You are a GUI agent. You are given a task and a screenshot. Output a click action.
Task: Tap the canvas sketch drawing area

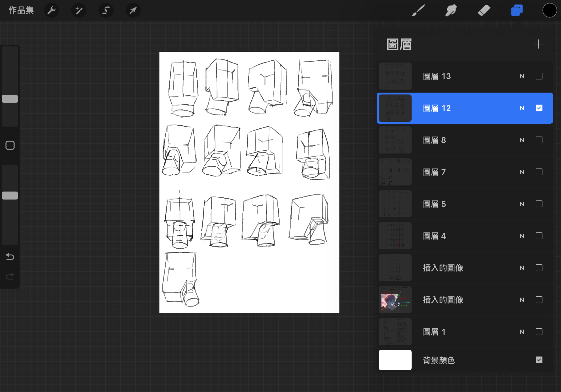point(249,183)
